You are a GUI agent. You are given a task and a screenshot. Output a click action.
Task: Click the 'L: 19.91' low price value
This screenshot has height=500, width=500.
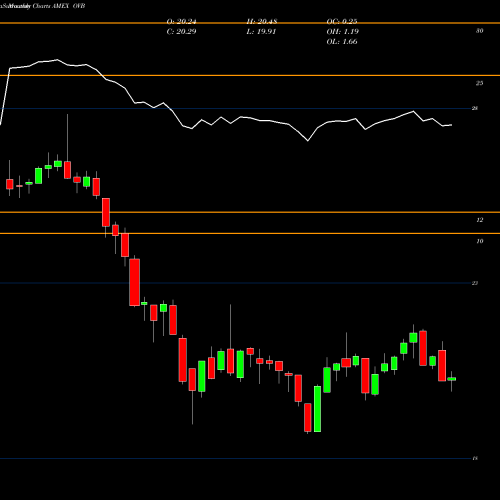pos(261,32)
